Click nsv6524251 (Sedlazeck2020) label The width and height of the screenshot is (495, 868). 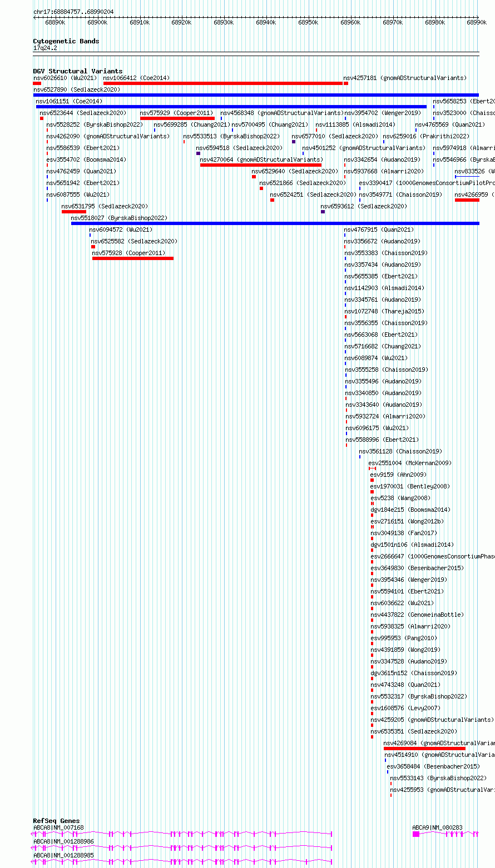313,194
